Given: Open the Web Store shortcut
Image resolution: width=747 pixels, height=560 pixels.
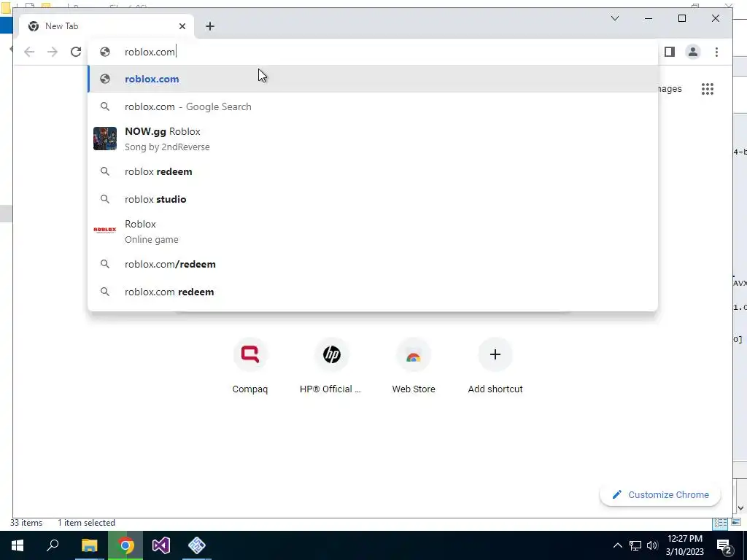Looking at the screenshot, I should coord(414,367).
